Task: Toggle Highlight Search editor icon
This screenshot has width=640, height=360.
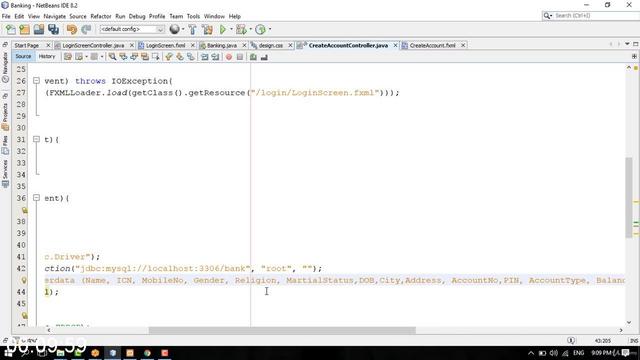Action: coord(145,57)
